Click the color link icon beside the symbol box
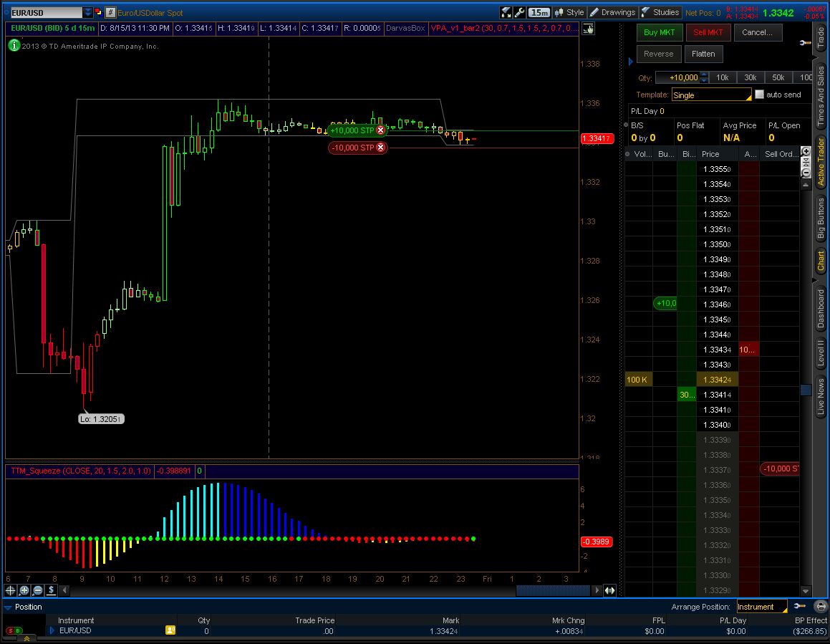 (98, 12)
